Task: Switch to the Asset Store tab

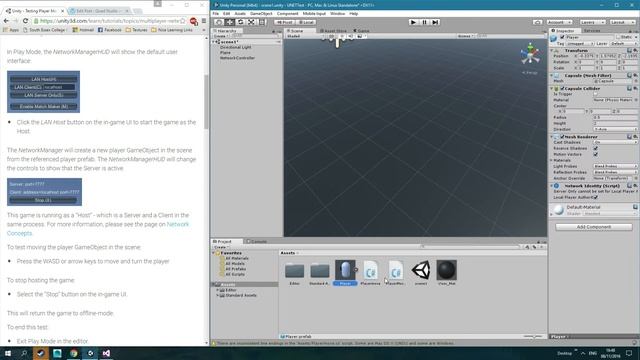Action: (333, 31)
